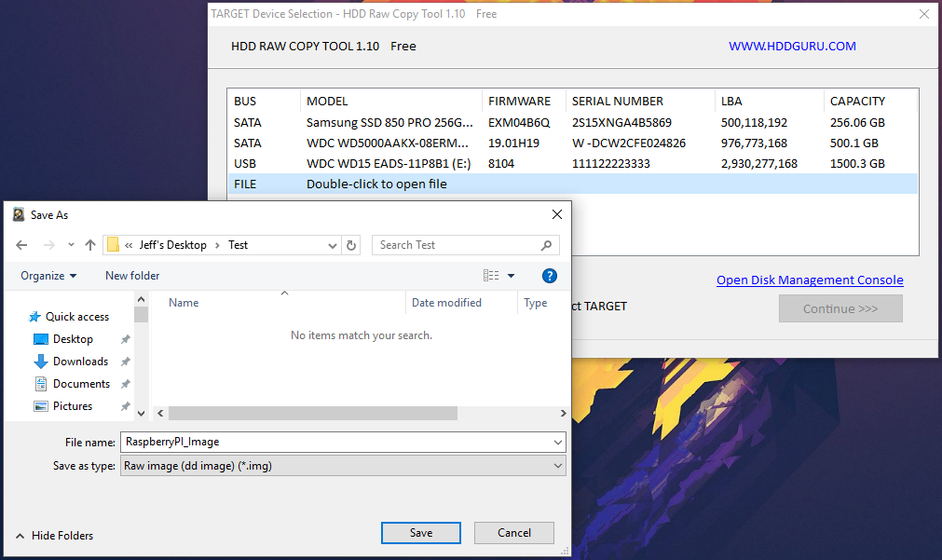Open the Organize menu

coord(48,276)
